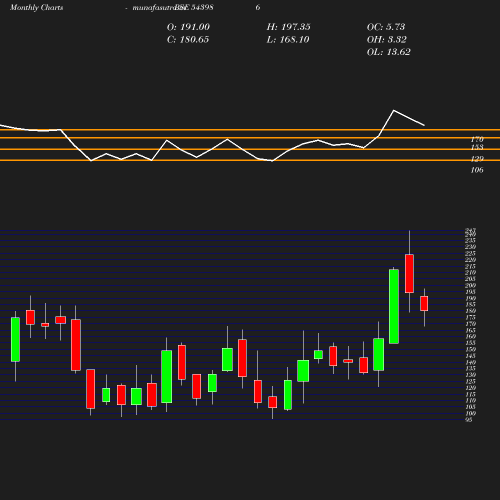This screenshot has width=500, height=500.
Task: Click the red candle with the highest wick near 243
Action: 409,274
